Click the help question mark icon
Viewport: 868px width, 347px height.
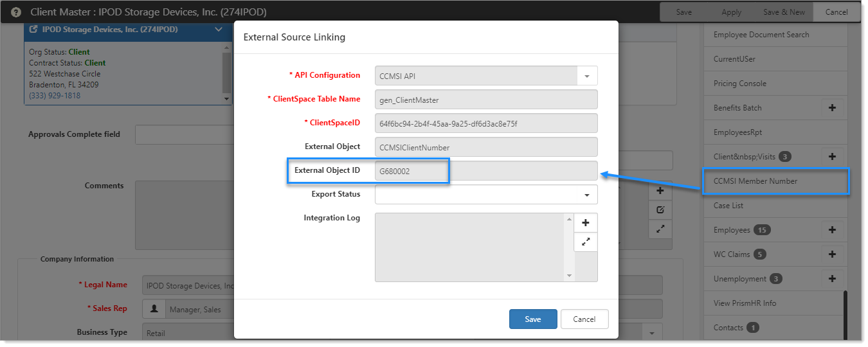click(16, 12)
